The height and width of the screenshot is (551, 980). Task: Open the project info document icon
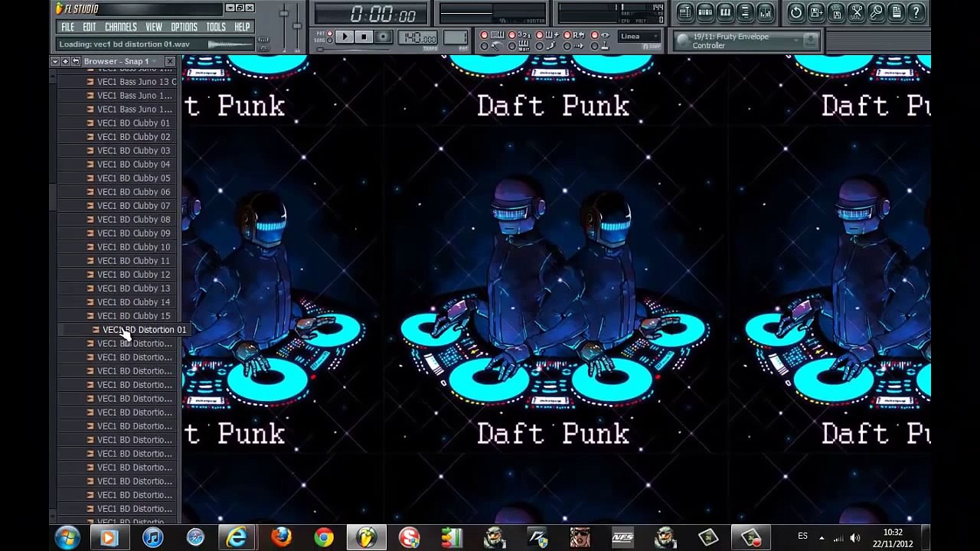(x=897, y=11)
